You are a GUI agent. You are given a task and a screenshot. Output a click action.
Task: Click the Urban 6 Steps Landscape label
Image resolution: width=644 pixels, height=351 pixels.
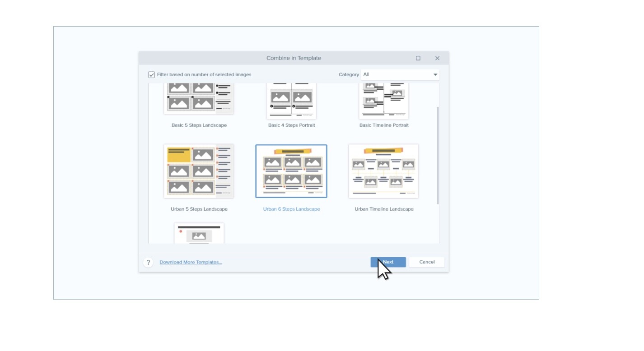(292, 209)
